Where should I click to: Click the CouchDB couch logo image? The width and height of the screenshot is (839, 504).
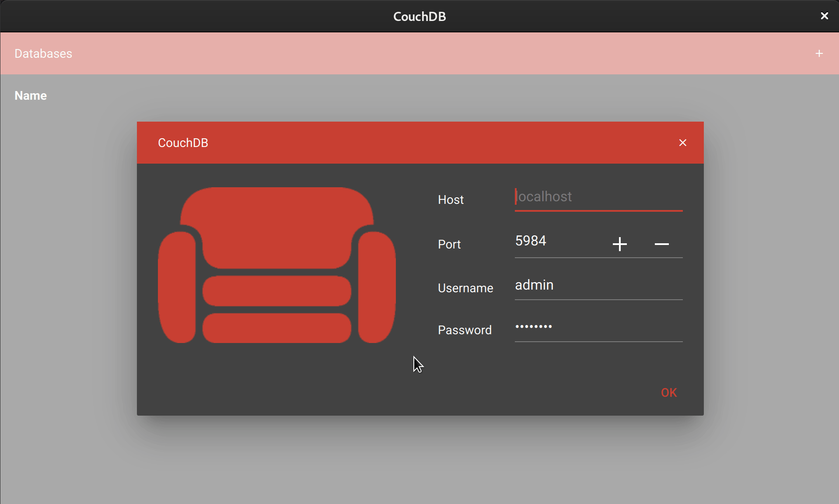click(x=277, y=265)
